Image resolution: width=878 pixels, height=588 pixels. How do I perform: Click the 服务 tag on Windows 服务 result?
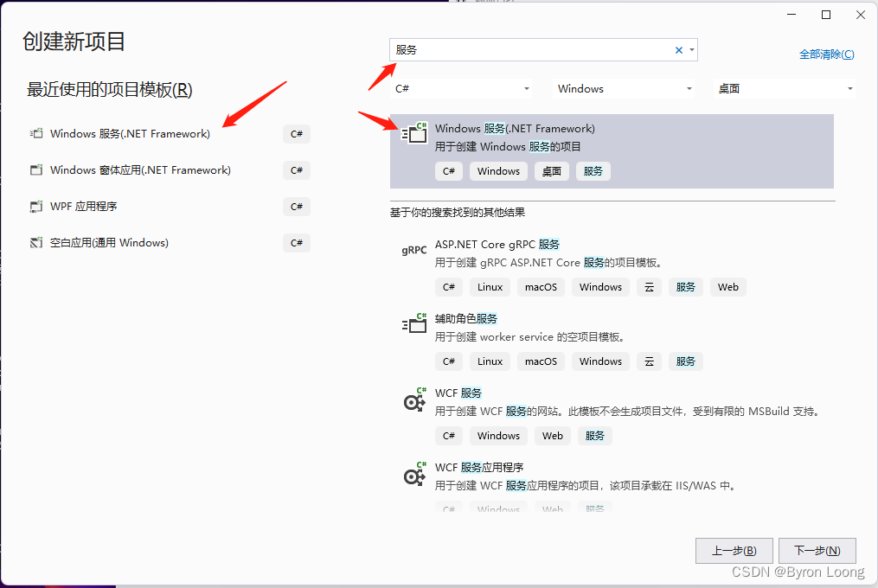coord(593,171)
